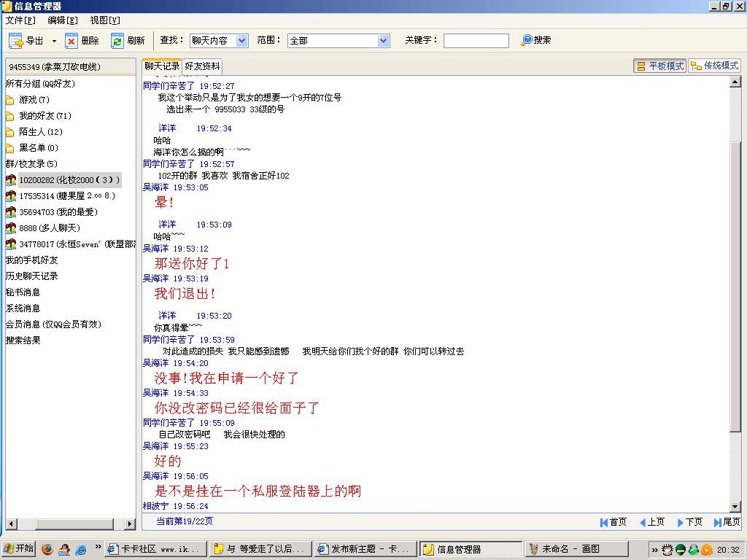Click the sidebar horizontal scrollbar left arrow

tap(12, 524)
